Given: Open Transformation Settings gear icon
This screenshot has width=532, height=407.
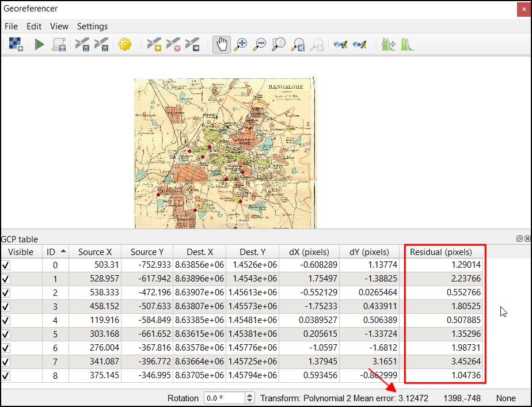Looking at the screenshot, I should point(125,44).
